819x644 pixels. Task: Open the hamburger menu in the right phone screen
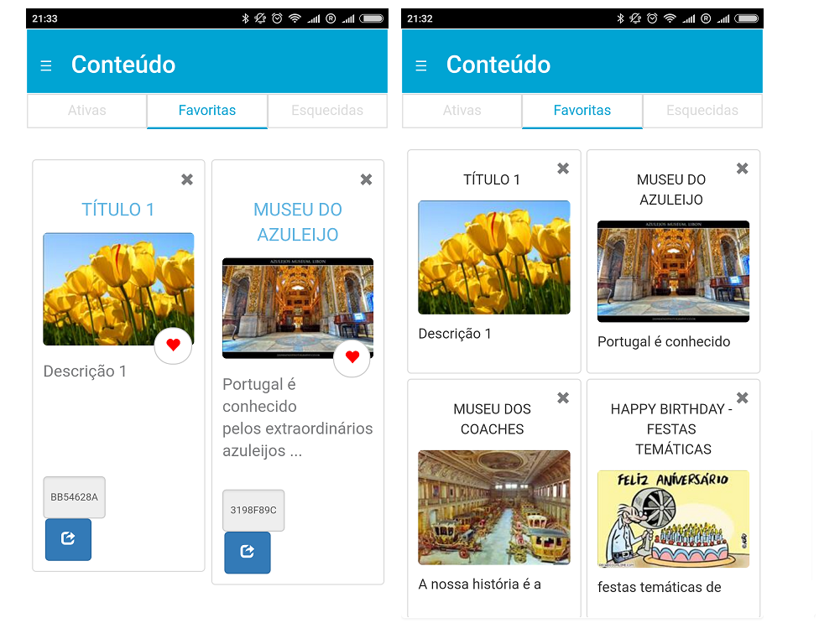point(421,65)
